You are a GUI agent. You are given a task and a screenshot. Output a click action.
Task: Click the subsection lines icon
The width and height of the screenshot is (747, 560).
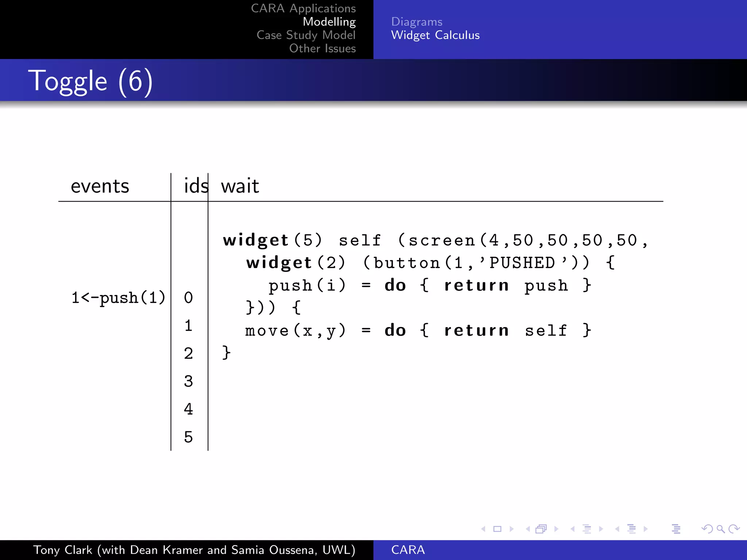(587, 529)
